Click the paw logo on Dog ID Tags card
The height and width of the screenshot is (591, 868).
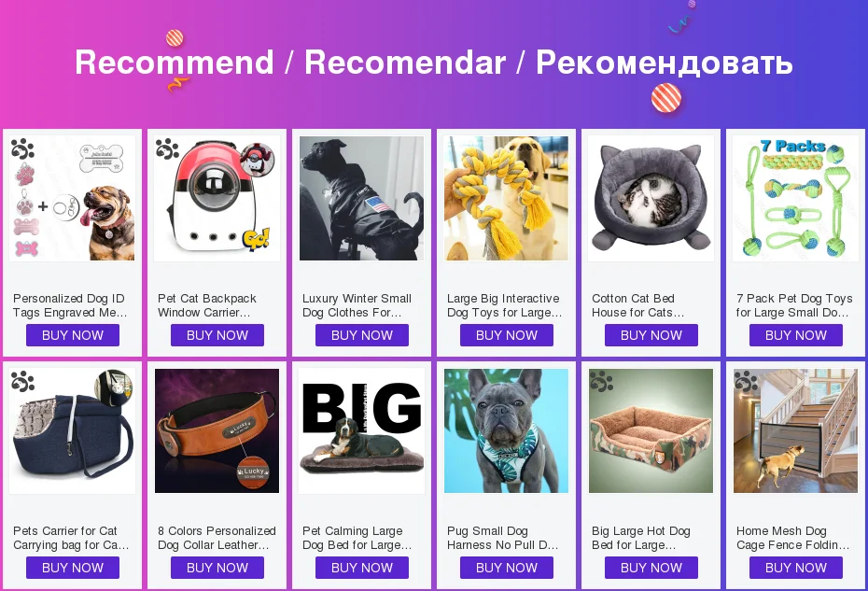pyautogui.click(x=22, y=149)
